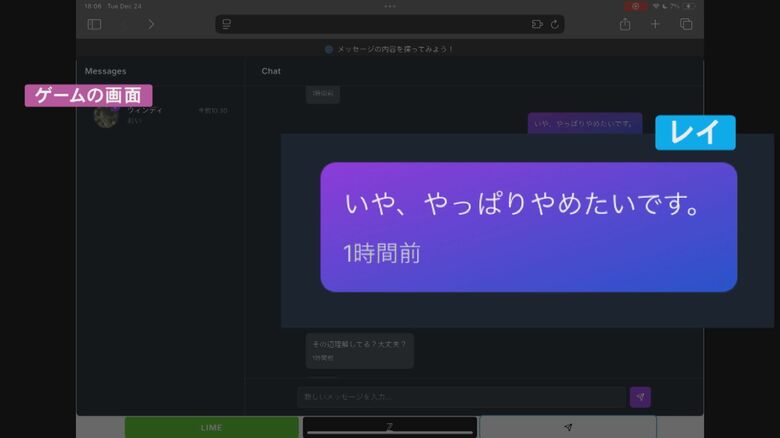Open the page format menu in address bar
This screenshot has width=780, height=438.
(x=227, y=24)
